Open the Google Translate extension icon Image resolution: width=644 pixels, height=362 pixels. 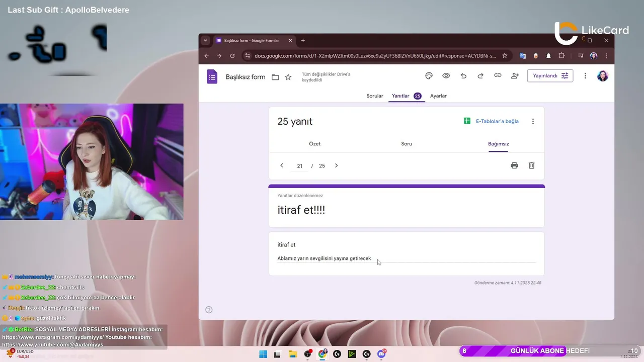[523, 56]
